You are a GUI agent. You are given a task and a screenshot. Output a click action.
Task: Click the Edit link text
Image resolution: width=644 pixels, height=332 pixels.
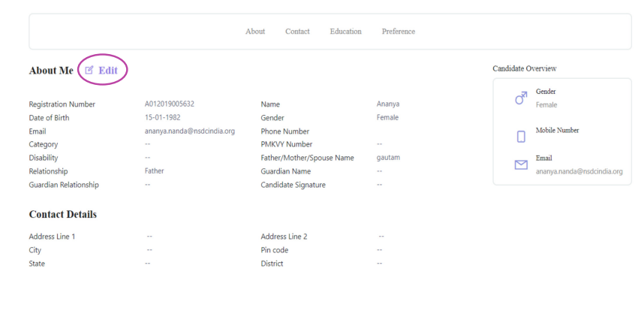[108, 70]
